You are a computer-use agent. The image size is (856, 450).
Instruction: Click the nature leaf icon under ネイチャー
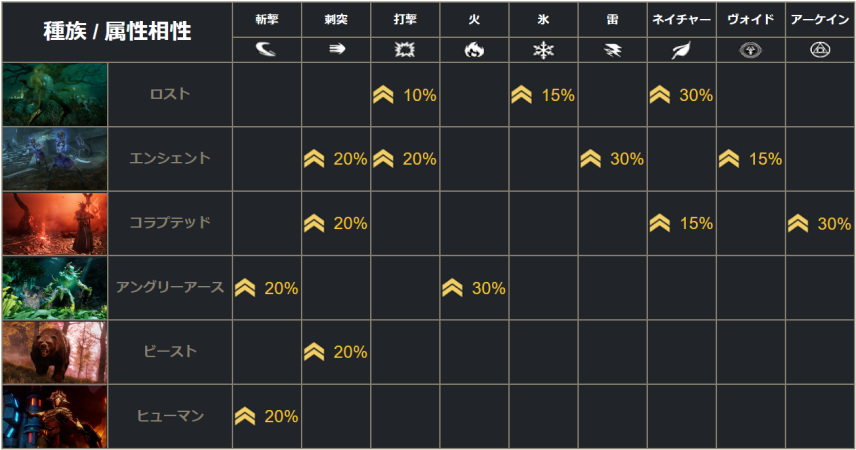tap(681, 50)
